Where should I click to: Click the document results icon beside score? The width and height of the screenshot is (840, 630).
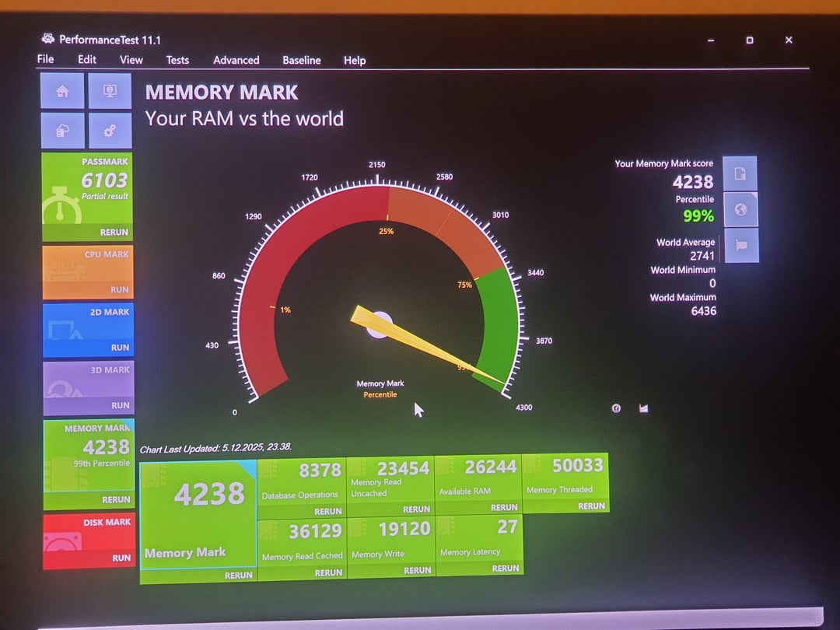740,173
